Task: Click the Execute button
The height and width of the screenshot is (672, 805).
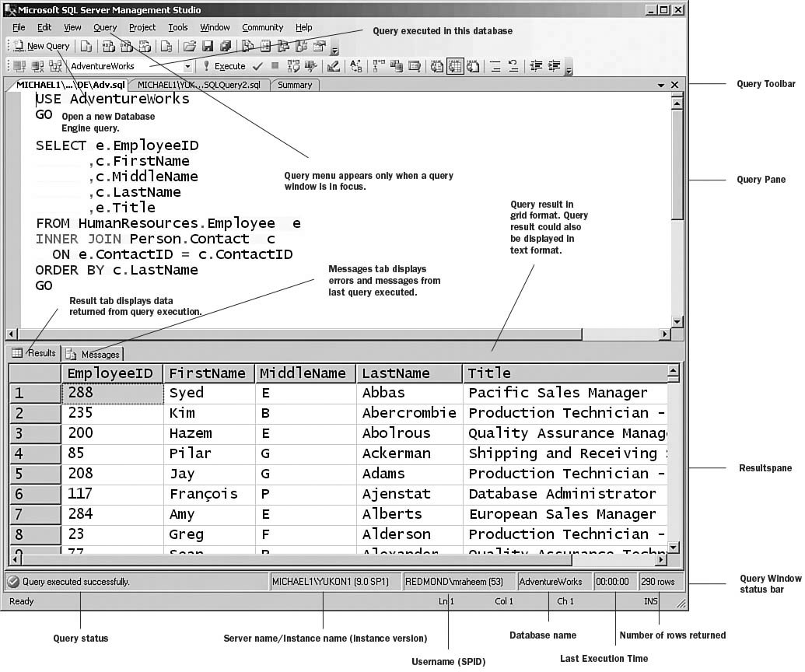Action: click(224, 66)
